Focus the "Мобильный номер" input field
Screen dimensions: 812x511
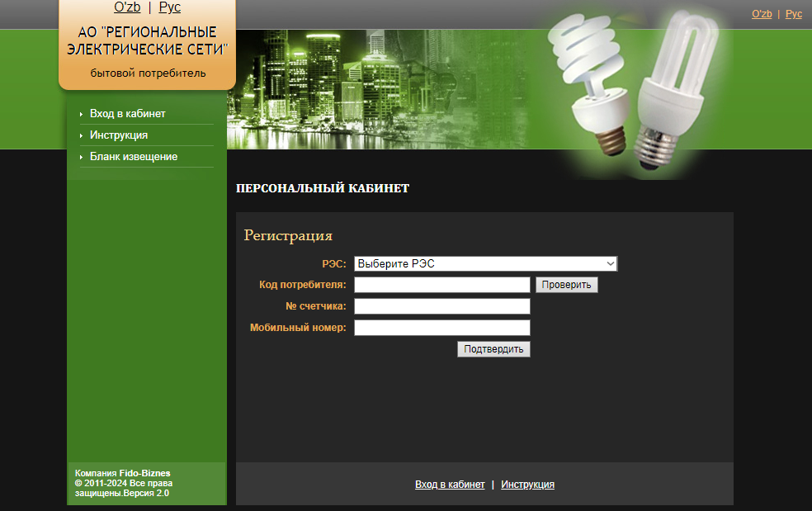tap(441, 328)
